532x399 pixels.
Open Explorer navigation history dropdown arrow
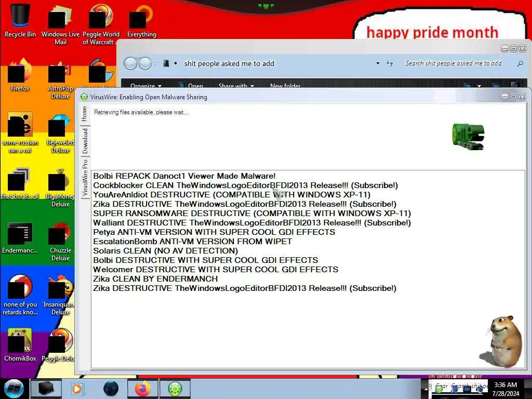(155, 63)
